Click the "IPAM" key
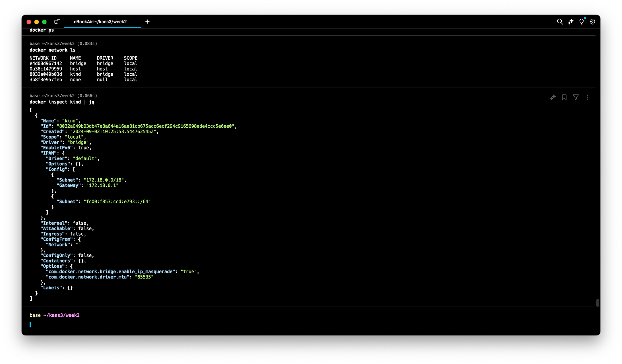This screenshot has width=622, height=364. pyautogui.click(x=49, y=153)
